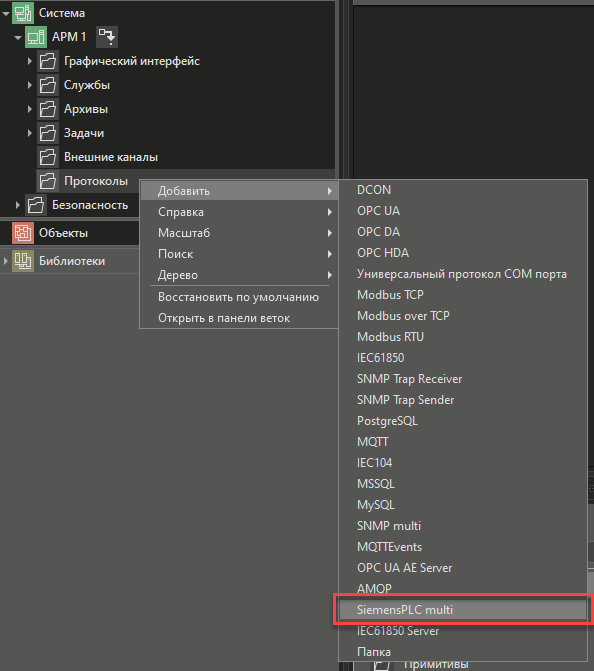Click the Библиотеки library icon
Viewport: 594px width, 671px height.
pyautogui.click(x=23, y=261)
